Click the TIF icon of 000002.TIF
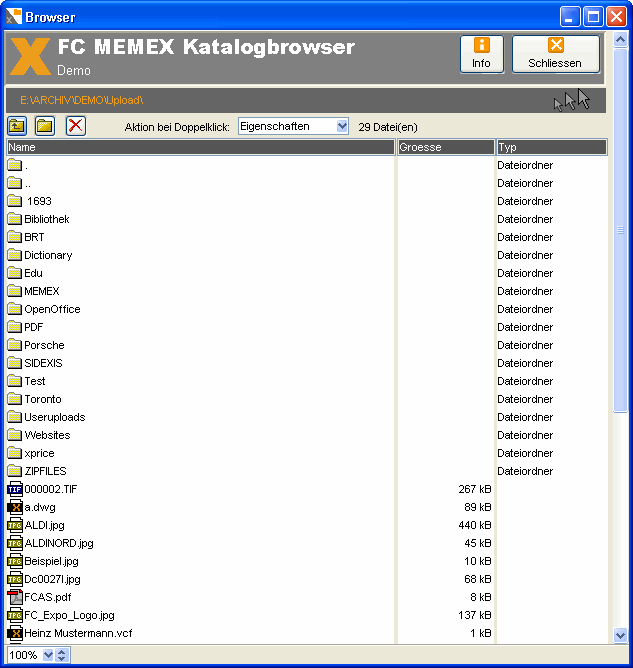The width and height of the screenshot is (633, 668). [x=15, y=489]
